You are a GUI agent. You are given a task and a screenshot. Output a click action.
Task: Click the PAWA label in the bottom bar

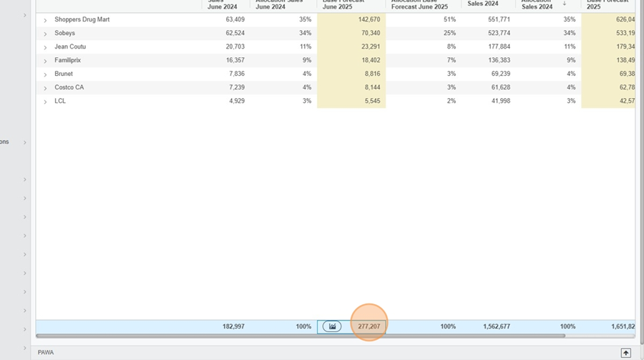(x=46, y=352)
